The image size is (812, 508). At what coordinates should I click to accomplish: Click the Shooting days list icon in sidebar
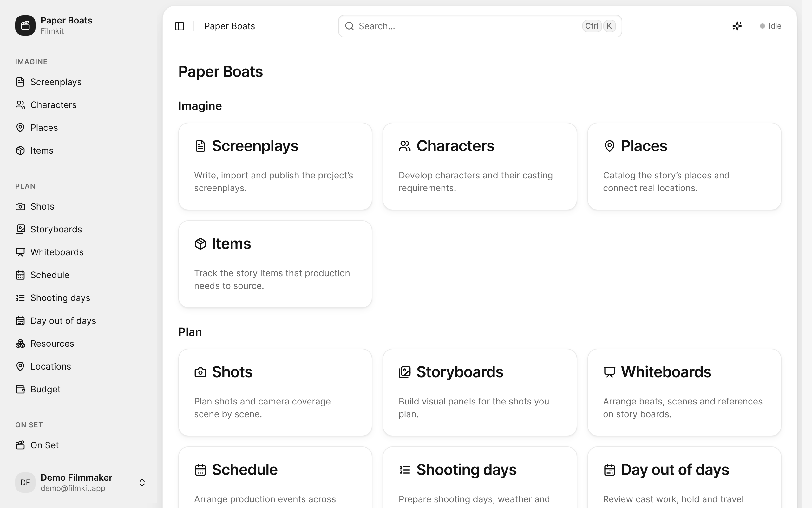click(20, 298)
